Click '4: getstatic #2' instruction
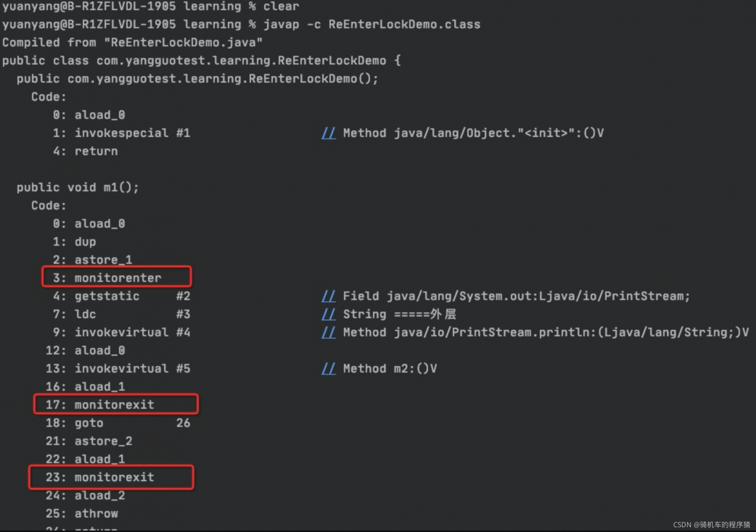756x532 pixels. [122, 296]
